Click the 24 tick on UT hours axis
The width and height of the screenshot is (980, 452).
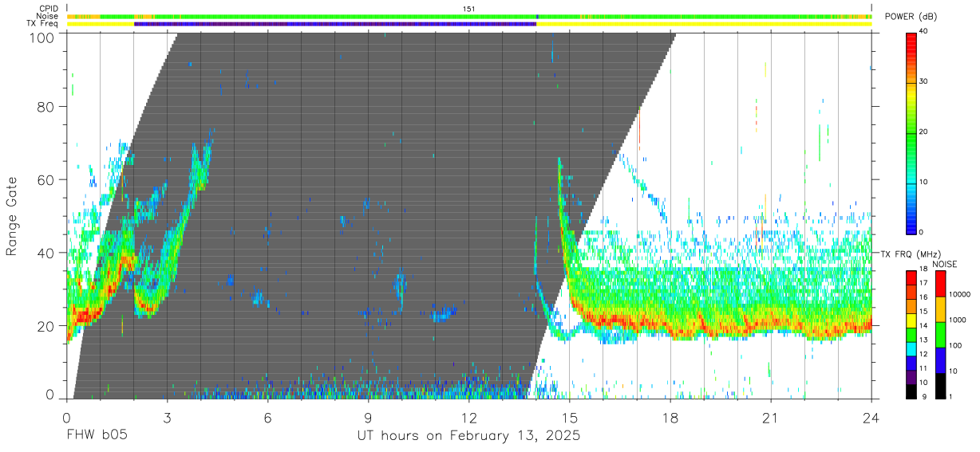(871, 417)
